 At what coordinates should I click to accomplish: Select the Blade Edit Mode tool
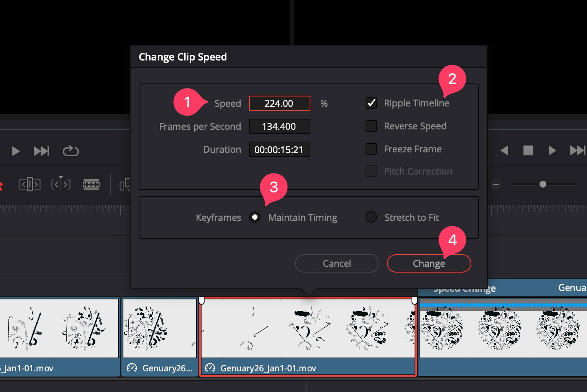(91, 185)
